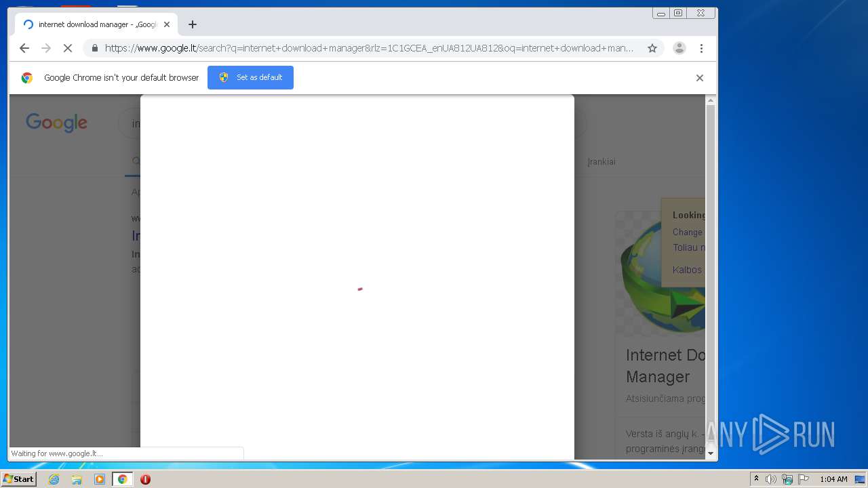Restore down the Chrome window
This screenshot has height=488, width=868.
[678, 13]
